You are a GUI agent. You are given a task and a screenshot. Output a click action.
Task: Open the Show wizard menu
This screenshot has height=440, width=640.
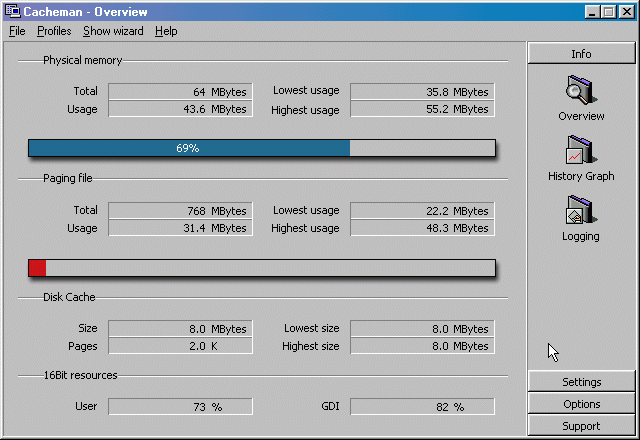click(x=113, y=31)
